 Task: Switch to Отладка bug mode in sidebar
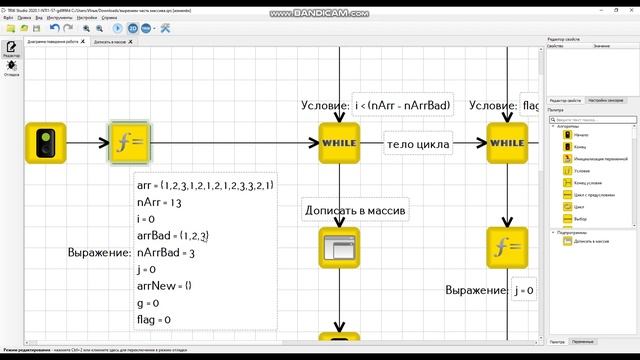tap(11, 68)
